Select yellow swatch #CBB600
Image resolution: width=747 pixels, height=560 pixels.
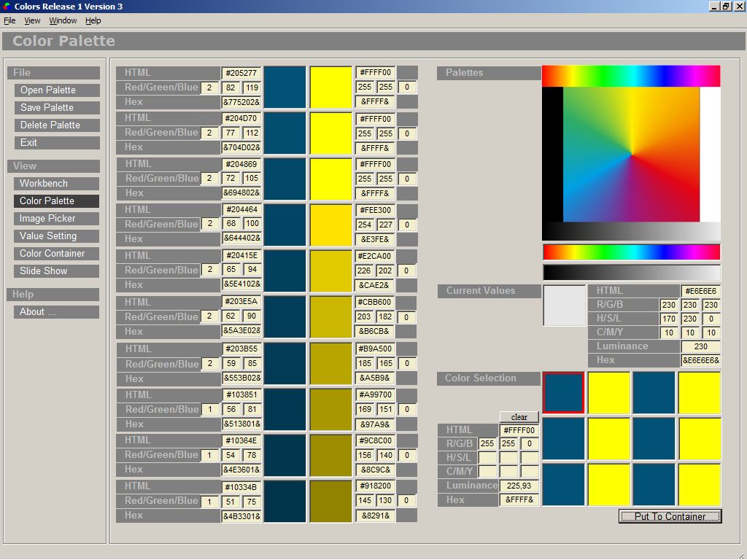tap(331, 316)
